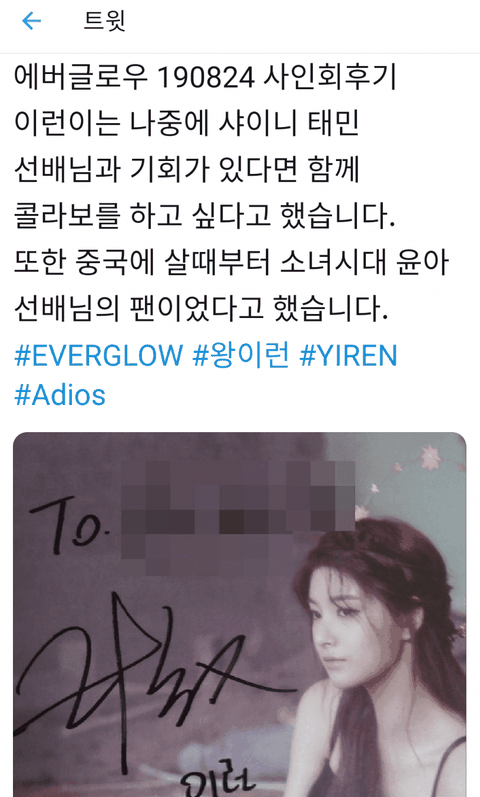Image resolution: width=480 pixels, height=797 pixels.
Task: Tap the words 샤이니 태민 in tweet
Action: tap(288, 124)
